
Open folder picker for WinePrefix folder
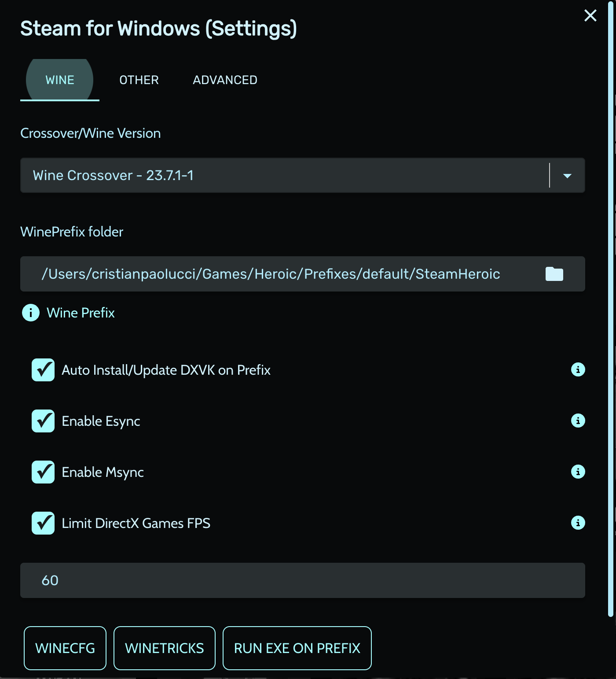pyautogui.click(x=554, y=274)
